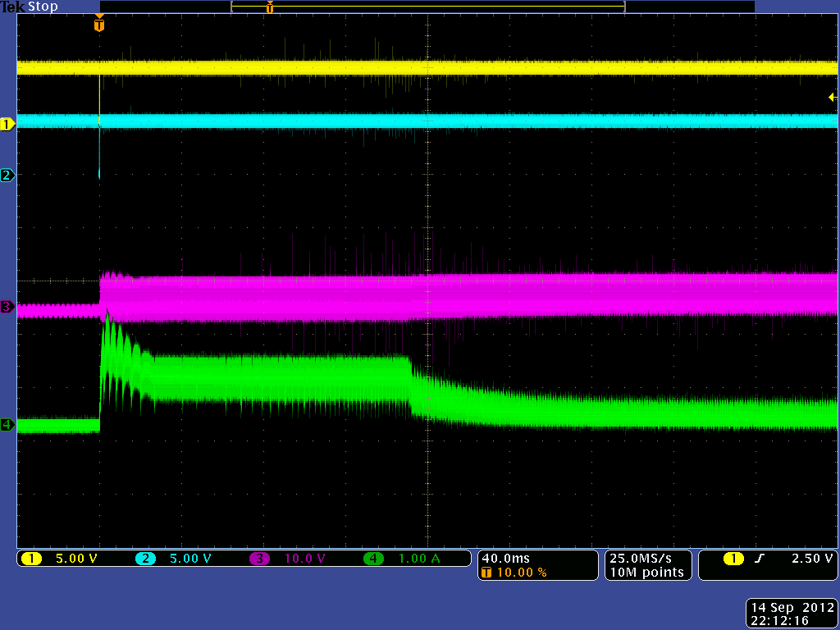Viewport: 840px width, 630px height.
Task: Click the 22:12:16 time readout
Action: [x=779, y=621]
